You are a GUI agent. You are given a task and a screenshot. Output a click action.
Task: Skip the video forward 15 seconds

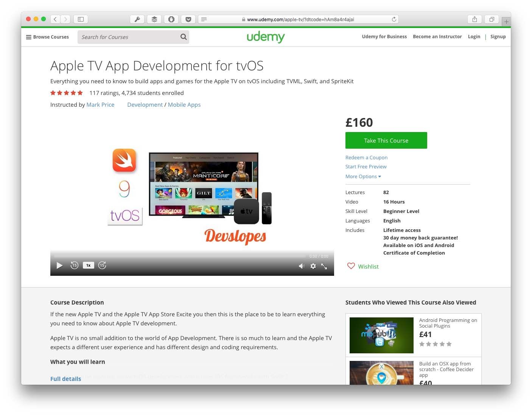tap(102, 265)
